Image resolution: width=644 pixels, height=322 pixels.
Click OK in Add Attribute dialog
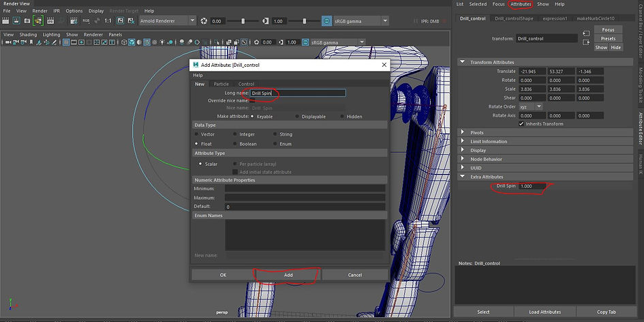(x=223, y=275)
